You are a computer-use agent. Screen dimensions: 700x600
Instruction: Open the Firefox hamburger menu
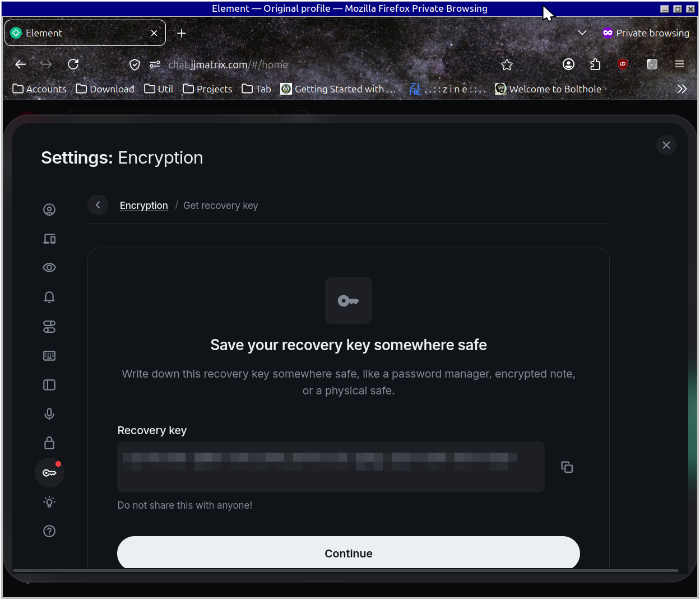pyautogui.click(x=679, y=64)
